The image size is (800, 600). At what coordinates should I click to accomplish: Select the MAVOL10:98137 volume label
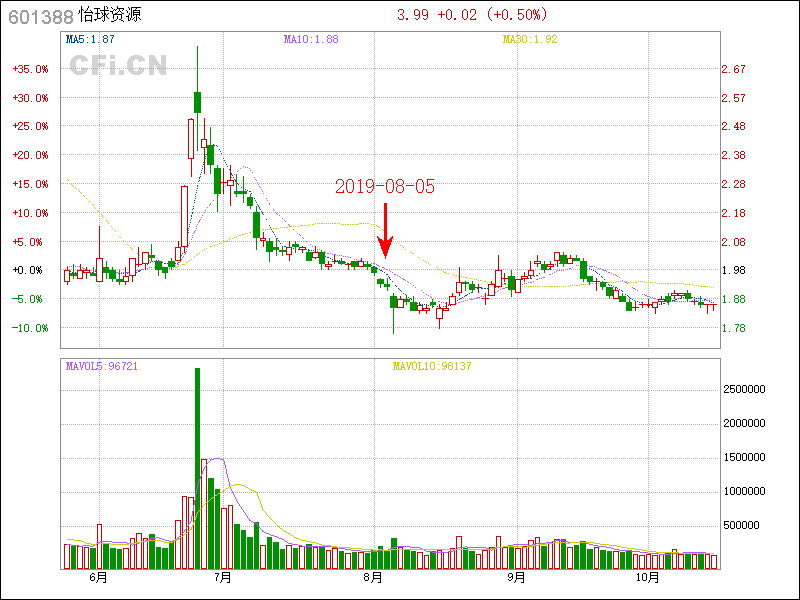click(431, 366)
